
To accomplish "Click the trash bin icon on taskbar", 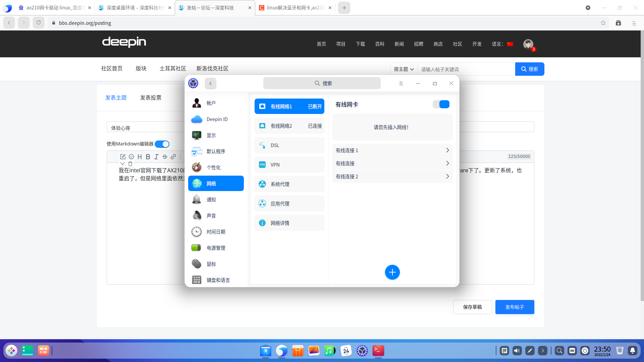I will point(620,351).
